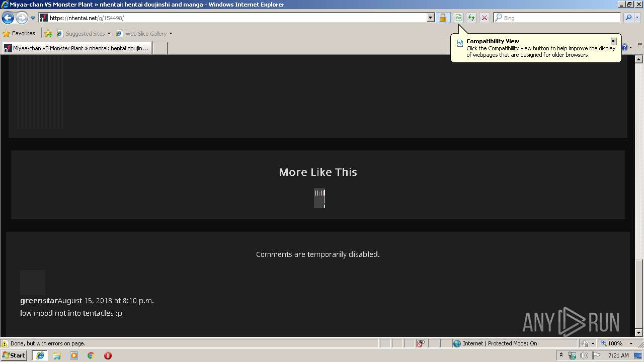Select the Miyaa-chan VS Monster Plant tab
Viewport: 644px width, 362px height.
click(x=76, y=48)
